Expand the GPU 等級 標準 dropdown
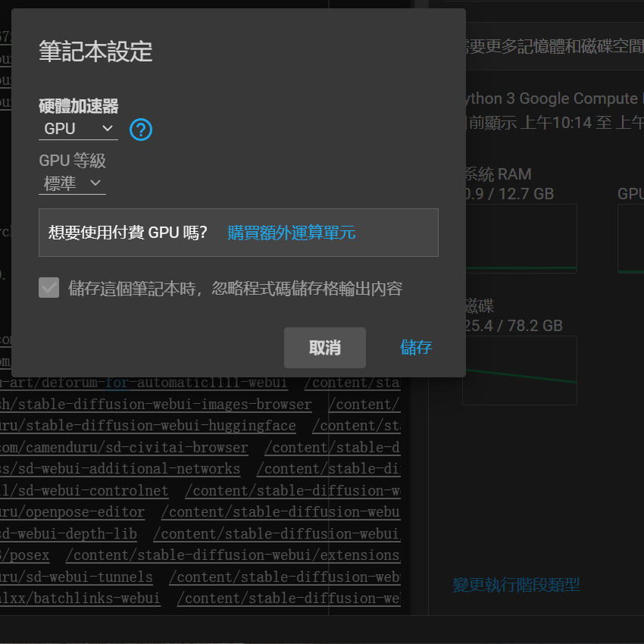The image size is (644, 644). coord(72,183)
